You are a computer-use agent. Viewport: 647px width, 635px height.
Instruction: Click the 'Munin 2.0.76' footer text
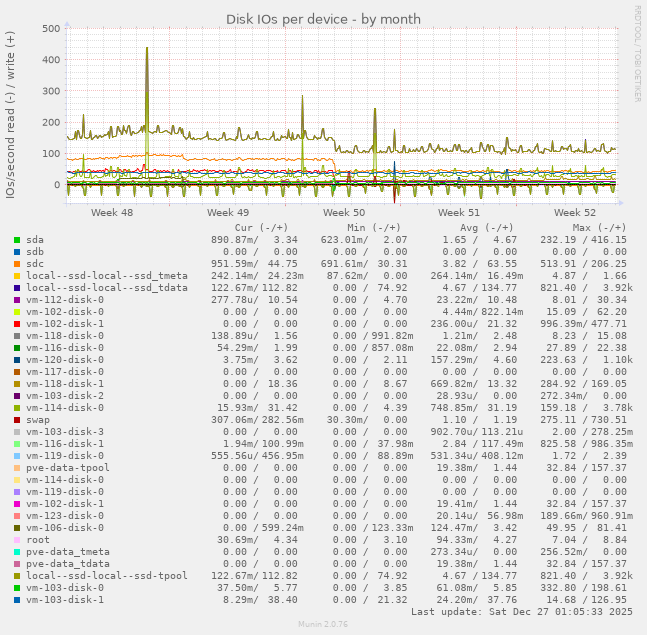323,624
